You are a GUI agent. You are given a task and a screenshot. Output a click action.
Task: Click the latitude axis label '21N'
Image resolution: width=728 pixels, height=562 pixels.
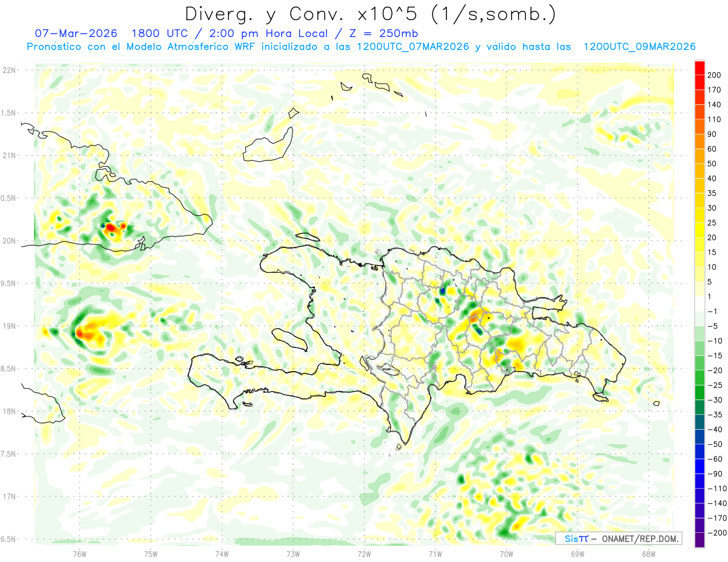(9, 155)
